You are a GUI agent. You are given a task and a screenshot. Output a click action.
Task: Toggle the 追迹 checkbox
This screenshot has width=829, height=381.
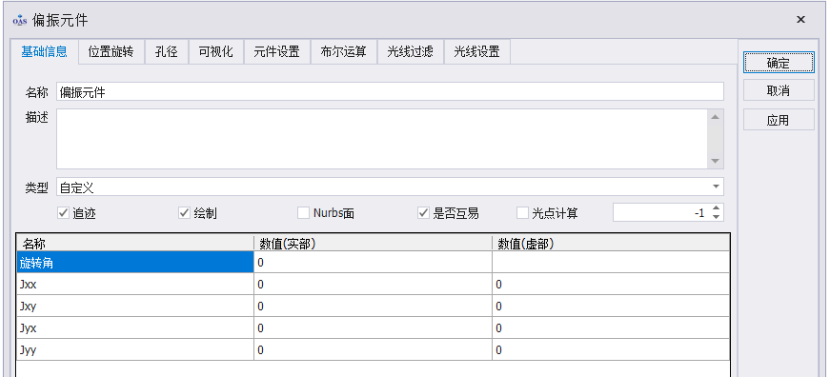63,213
